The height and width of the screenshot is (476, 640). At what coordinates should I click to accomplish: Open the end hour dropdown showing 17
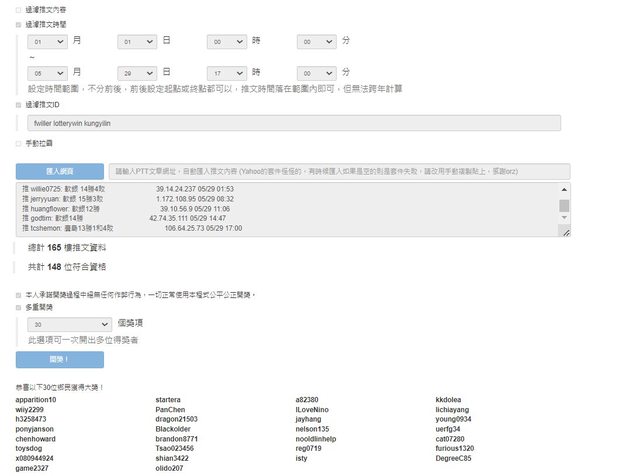228,73
